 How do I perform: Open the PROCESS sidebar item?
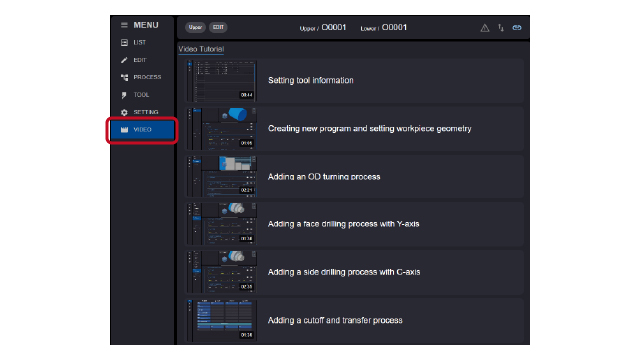(142, 77)
